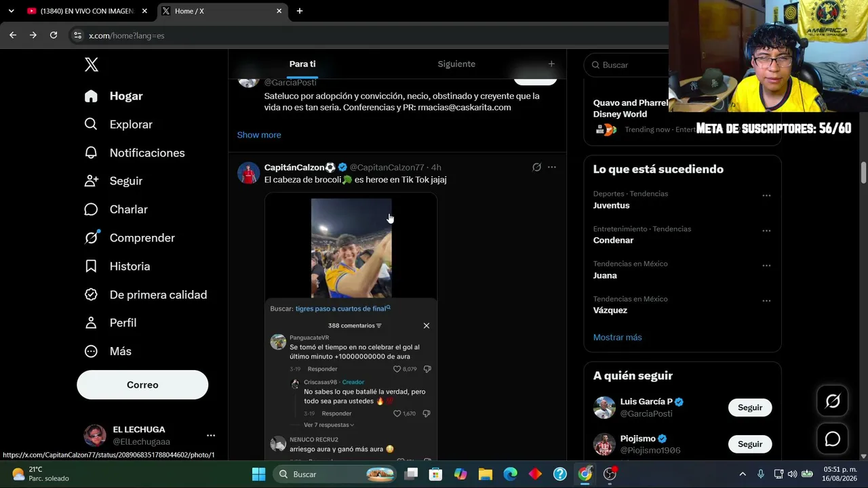Image resolution: width=868 pixels, height=488 pixels.
Task: Open Explorar from the sidebar
Action: point(118,125)
